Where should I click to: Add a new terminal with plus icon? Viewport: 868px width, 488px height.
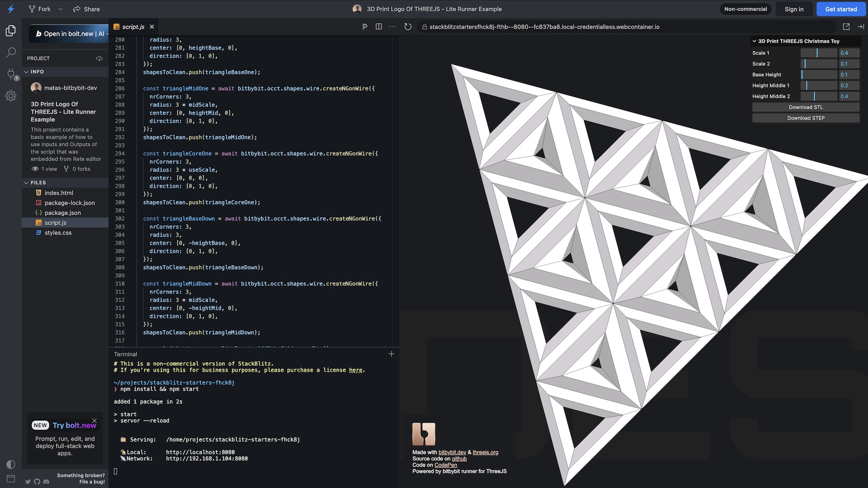[x=392, y=354]
